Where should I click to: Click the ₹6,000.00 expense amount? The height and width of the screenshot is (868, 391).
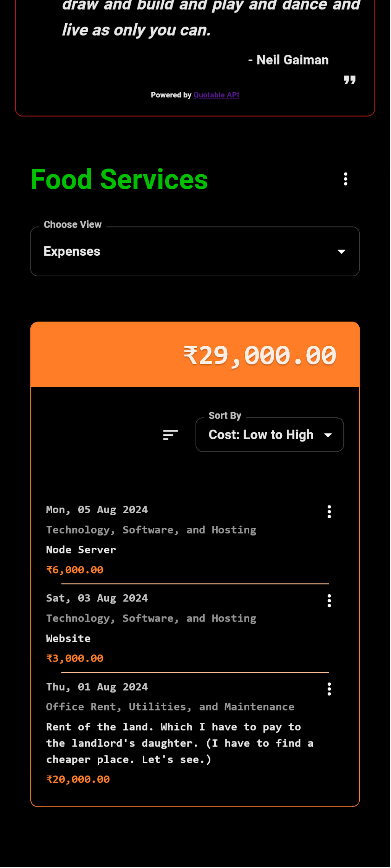click(x=75, y=570)
